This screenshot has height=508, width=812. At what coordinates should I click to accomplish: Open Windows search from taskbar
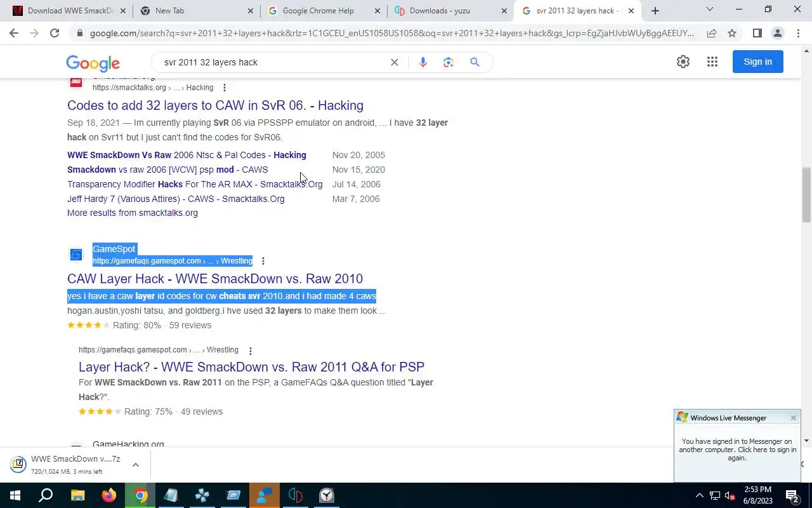[46, 495]
